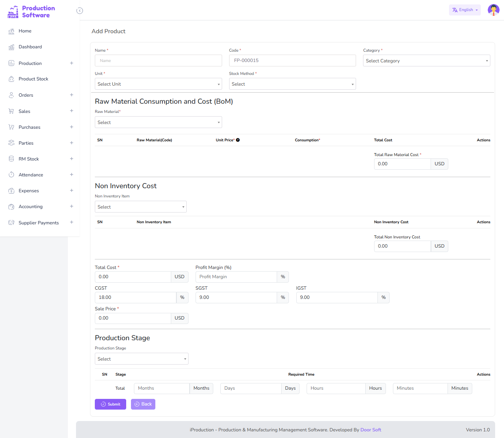Click the Attendance clock icon

click(x=11, y=175)
